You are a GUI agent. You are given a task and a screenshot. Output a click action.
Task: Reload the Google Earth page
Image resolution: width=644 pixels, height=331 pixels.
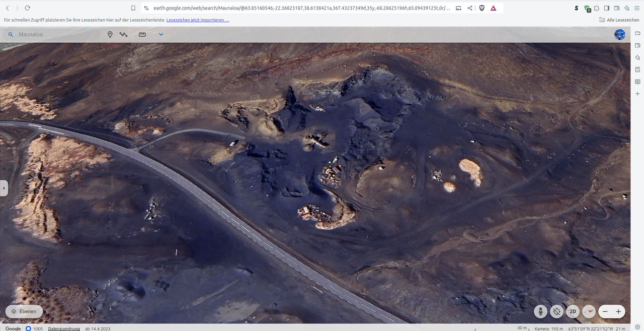pyautogui.click(x=27, y=8)
